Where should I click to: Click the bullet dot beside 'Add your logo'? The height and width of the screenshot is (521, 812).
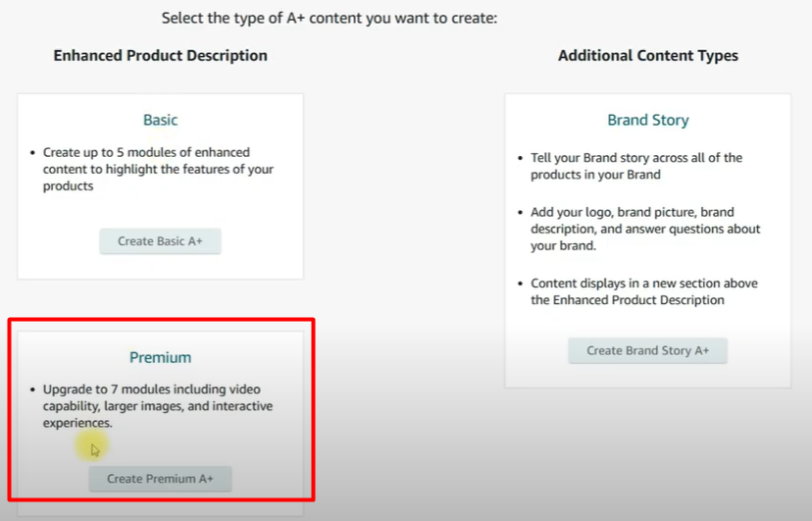coord(521,213)
